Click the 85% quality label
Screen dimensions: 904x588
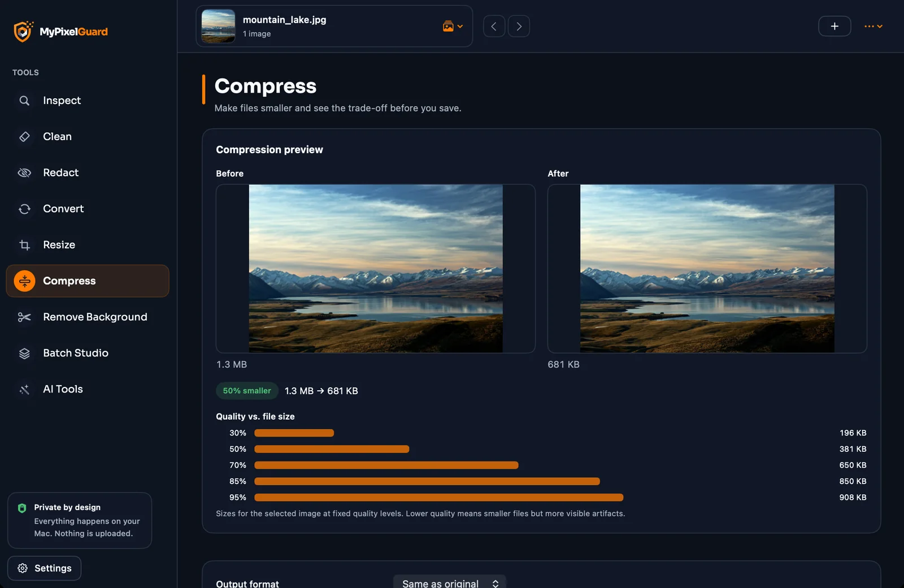pyautogui.click(x=238, y=482)
